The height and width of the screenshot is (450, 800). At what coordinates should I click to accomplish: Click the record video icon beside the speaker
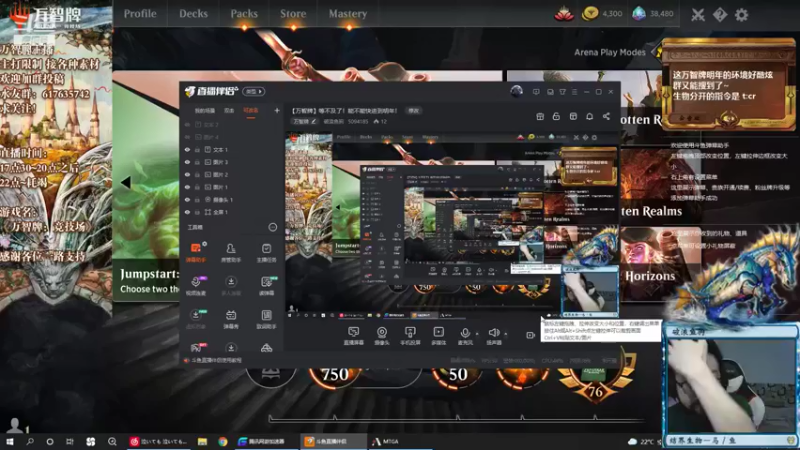pyautogui.click(x=530, y=335)
